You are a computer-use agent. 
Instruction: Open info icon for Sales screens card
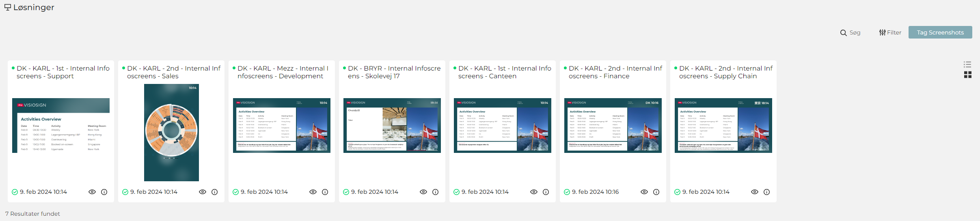tap(214, 192)
